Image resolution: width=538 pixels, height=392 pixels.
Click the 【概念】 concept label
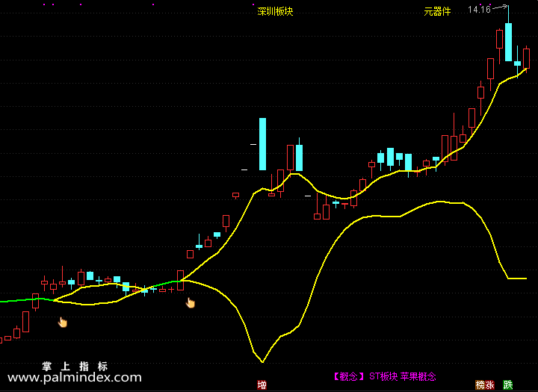[x=349, y=376]
